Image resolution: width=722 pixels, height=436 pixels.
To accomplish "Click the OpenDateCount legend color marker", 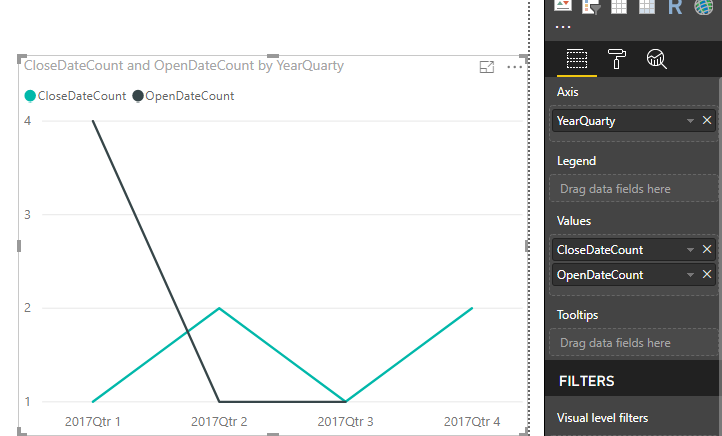I will 138,96.
